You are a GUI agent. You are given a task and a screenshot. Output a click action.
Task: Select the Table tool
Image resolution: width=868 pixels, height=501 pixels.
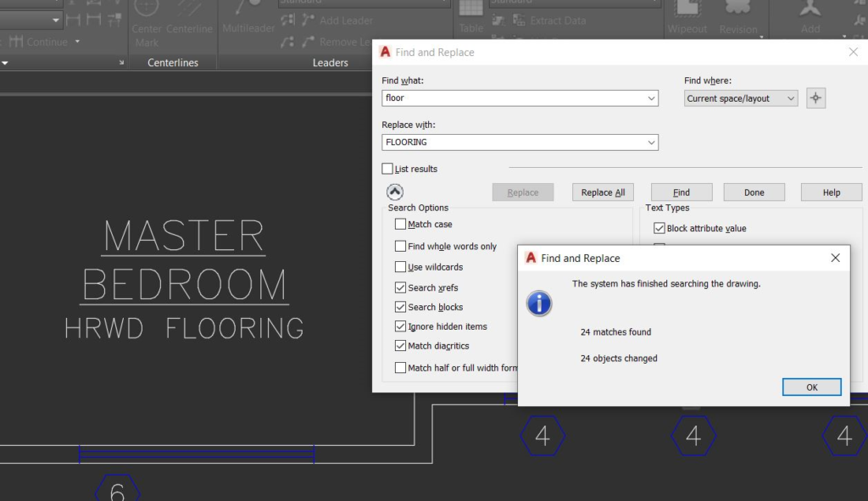click(470, 17)
